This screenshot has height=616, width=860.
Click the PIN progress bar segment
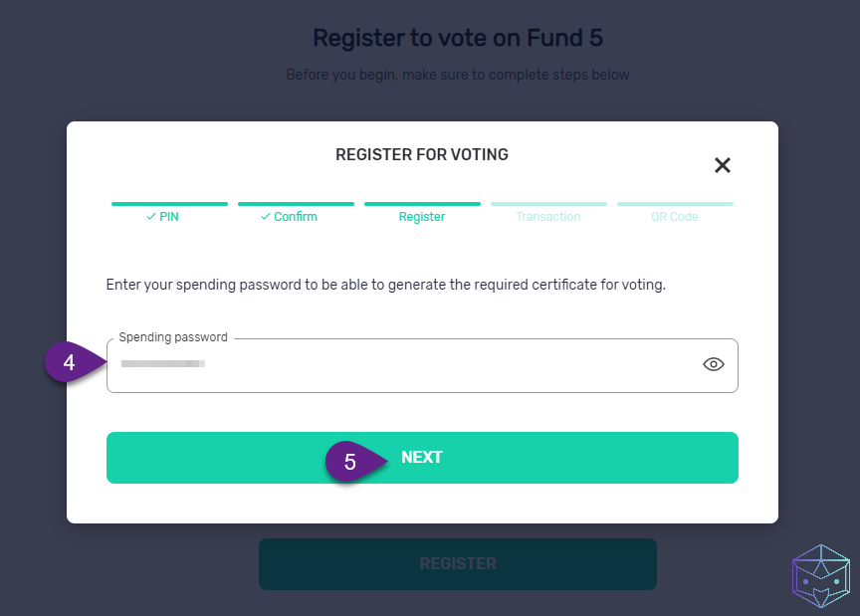pyautogui.click(x=169, y=204)
